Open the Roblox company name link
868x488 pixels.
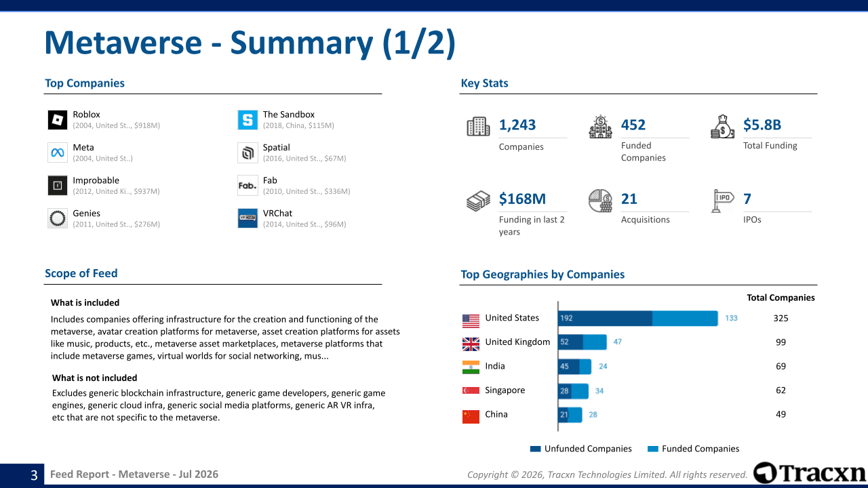coord(86,115)
